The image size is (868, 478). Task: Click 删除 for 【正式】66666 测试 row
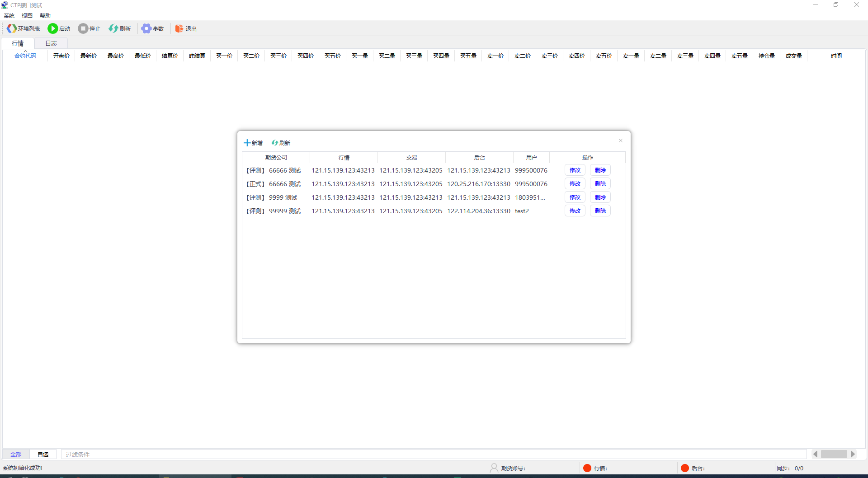[x=600, y=184]
